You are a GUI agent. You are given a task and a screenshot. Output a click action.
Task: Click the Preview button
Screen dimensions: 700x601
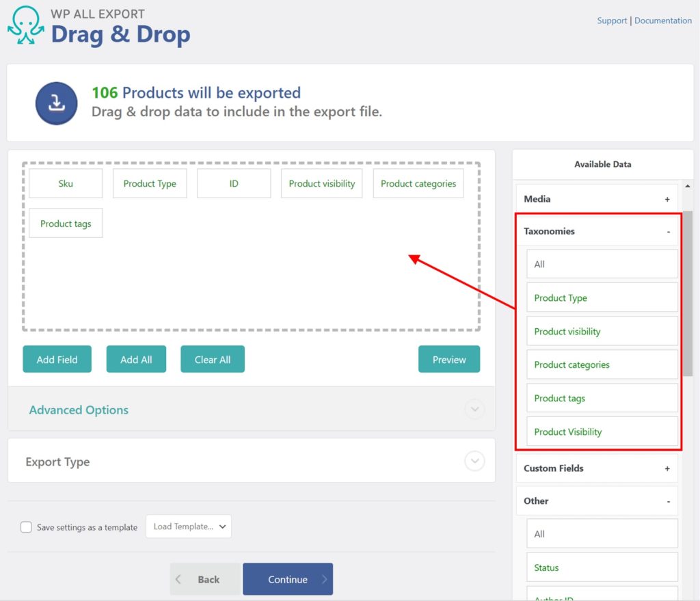pos(449,359)
